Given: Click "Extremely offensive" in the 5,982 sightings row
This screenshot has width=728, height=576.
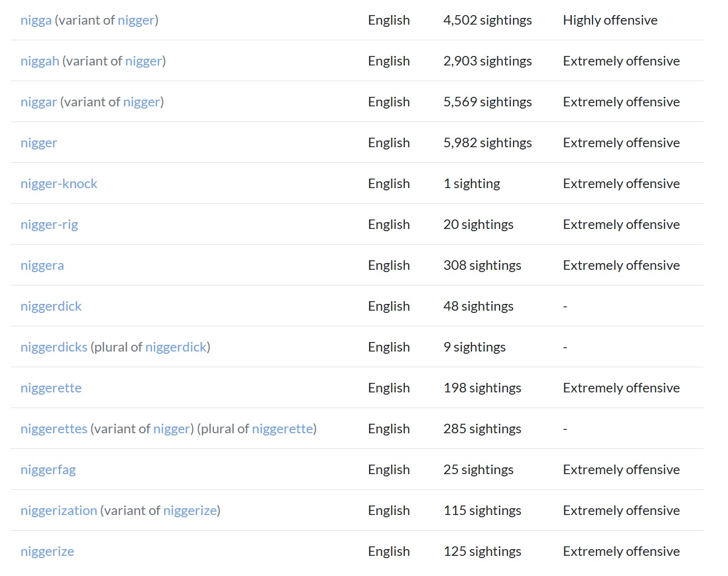Looking at the screenshot, I should coord(622,143).
